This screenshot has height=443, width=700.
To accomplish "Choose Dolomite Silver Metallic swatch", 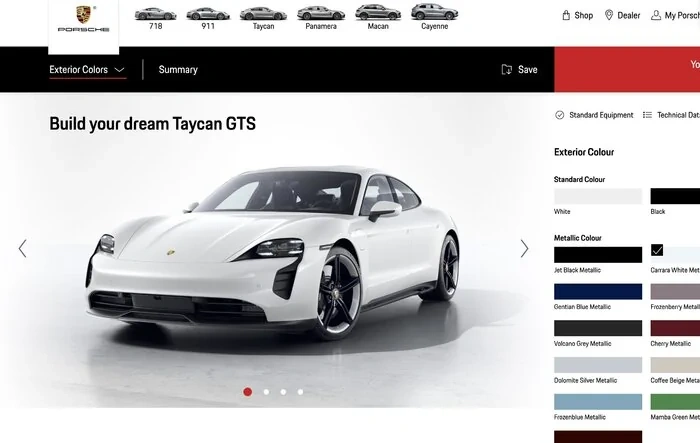I will point(598,365).
